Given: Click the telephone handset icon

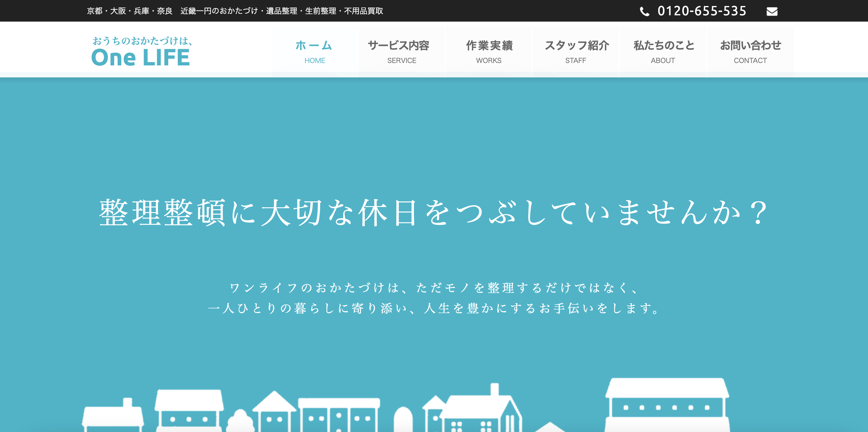Looking at the screenshot, I should coord(645,11).
